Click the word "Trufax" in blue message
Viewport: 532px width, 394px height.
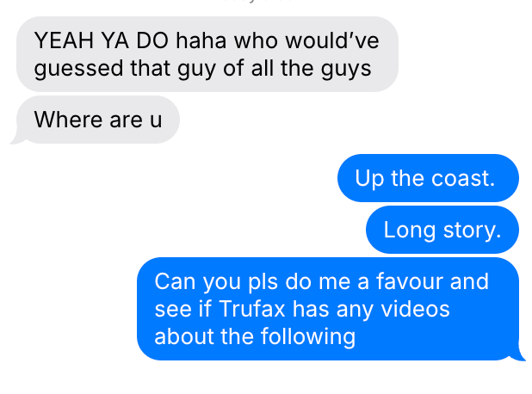point(252,309)
